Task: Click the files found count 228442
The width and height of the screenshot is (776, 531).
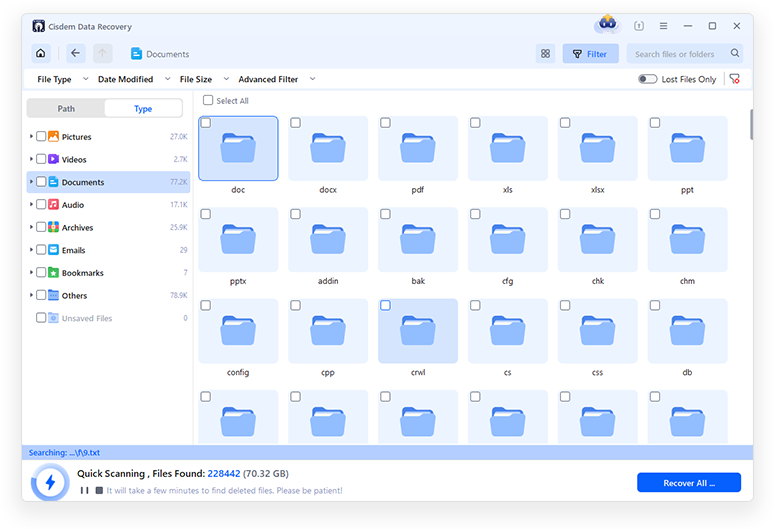Action: (224, 474)
